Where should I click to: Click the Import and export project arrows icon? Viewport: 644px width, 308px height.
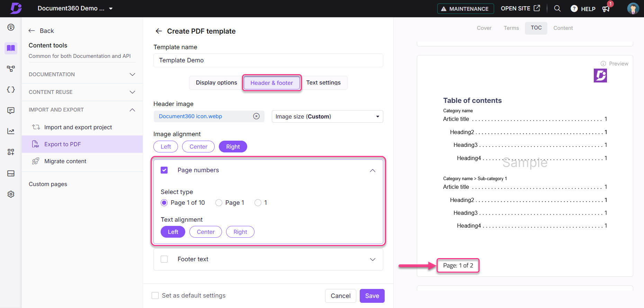point(36,127)
